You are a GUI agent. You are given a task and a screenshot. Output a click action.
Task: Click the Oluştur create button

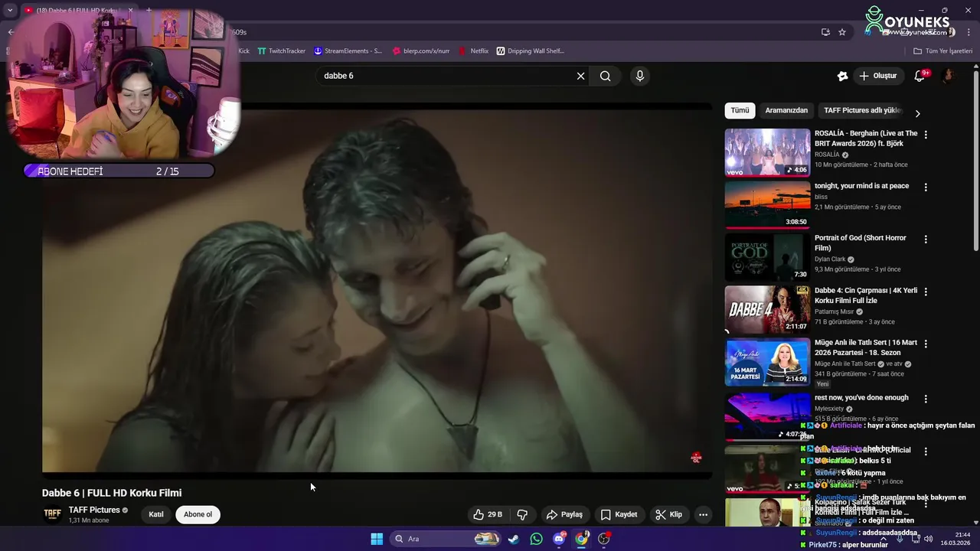point(877,76)
